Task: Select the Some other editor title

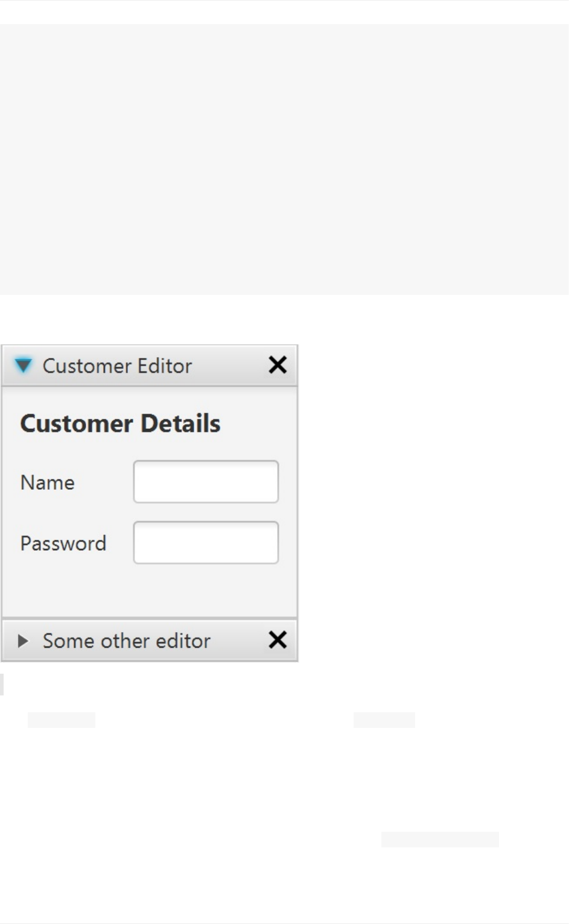Action: click(x=126, y=641)
